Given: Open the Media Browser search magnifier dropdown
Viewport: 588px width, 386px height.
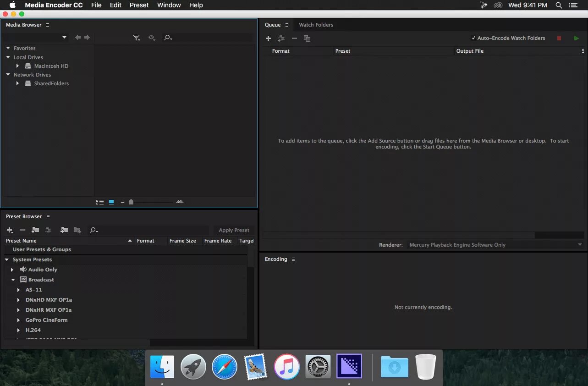Looking at the screenshot, I should (x=168, y=38).
